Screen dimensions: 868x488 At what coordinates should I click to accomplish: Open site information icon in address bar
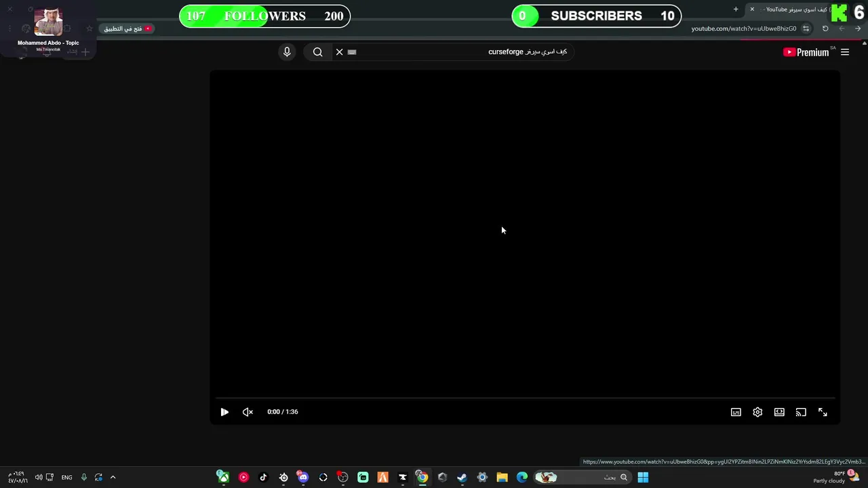[x=806, y=28]
